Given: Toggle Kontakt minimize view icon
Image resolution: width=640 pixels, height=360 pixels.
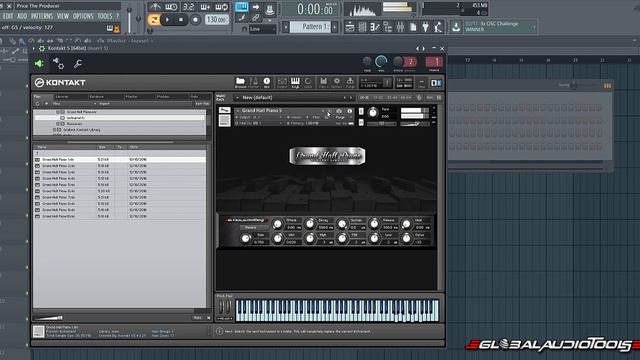Looking at the screenshot, I should pos(421,83).
